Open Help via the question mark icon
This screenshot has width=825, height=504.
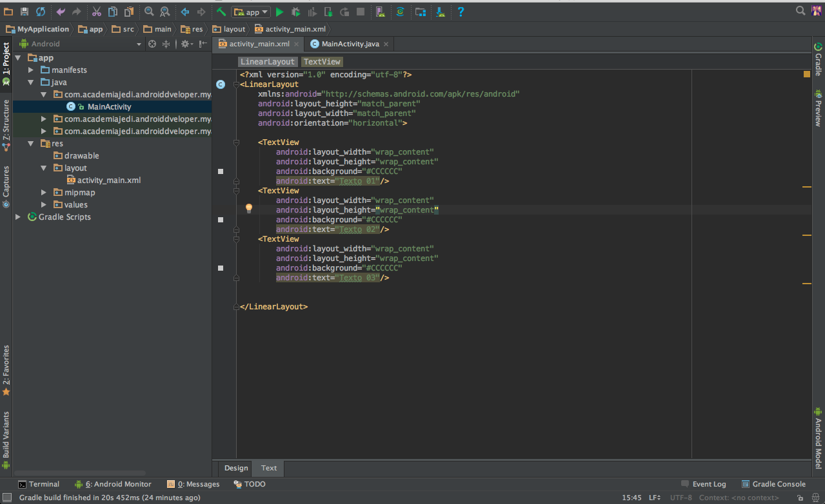(x=461, y=12)
